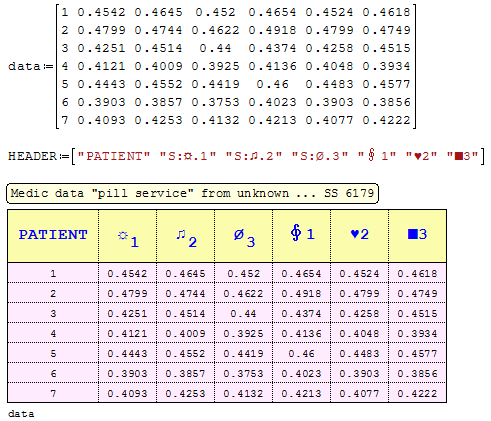Select table cell 0.4222 in patient 7 row
The image size is (491, 421).
pyautogui.click(x=417, y=394)
